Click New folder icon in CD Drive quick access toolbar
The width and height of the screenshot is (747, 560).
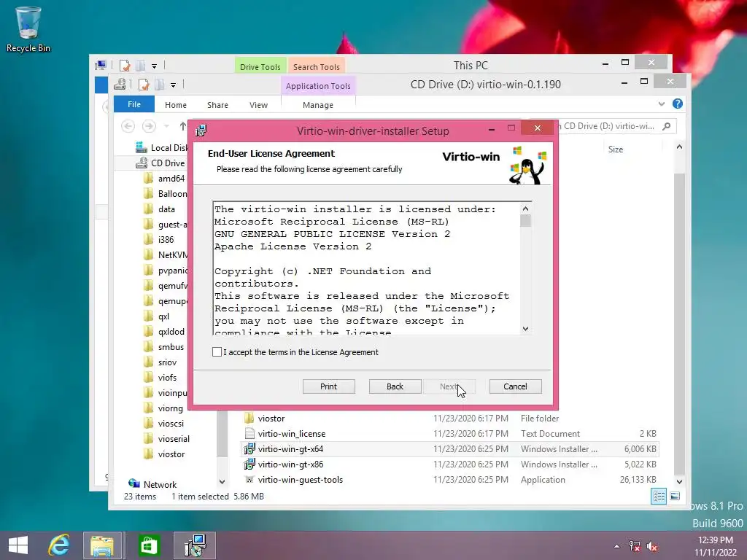coord(160,85)
